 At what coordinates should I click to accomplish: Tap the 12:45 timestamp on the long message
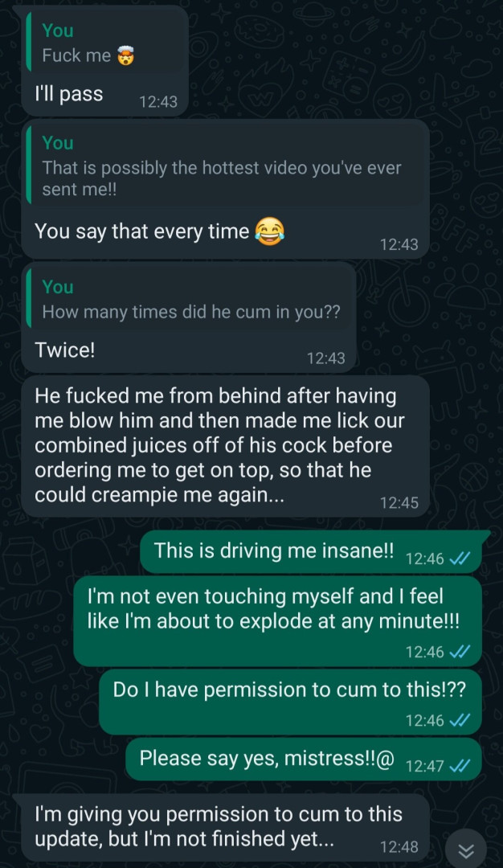(399, 502)
